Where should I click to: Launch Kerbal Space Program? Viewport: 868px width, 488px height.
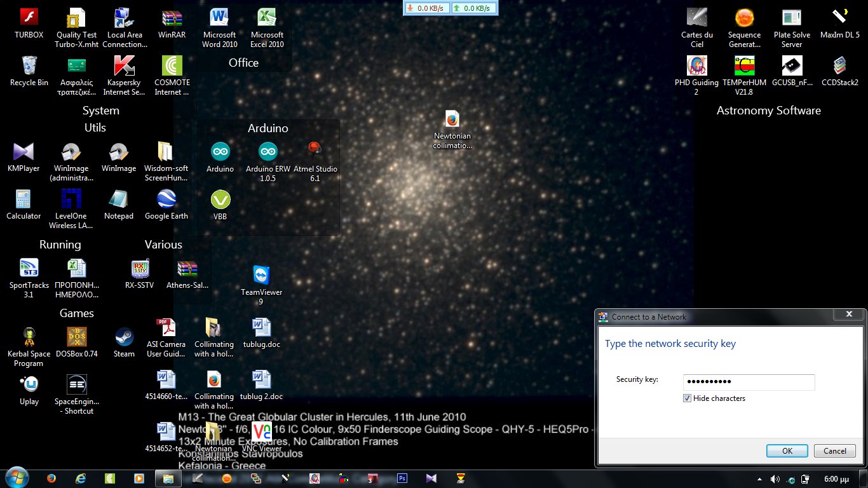[29, 348]
